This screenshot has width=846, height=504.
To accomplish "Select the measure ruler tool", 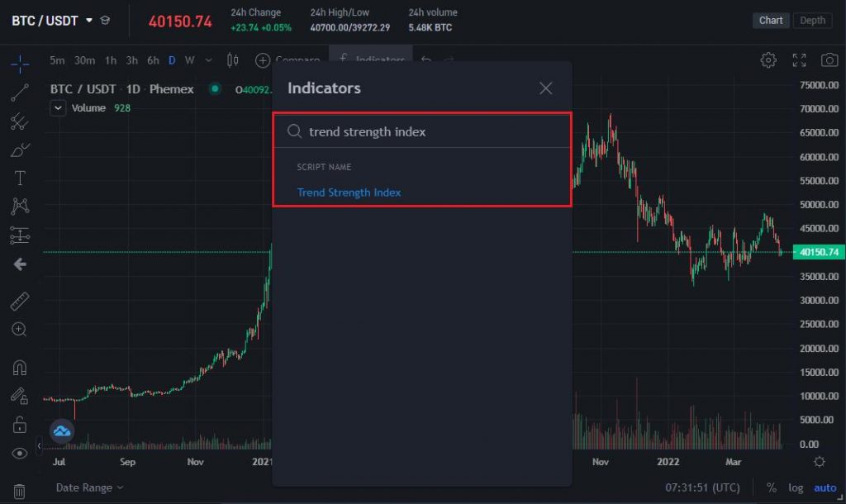I will (x=20, y=300).
